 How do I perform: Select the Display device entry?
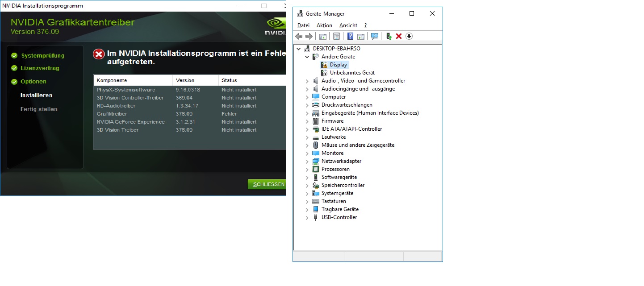click(339, 65)
